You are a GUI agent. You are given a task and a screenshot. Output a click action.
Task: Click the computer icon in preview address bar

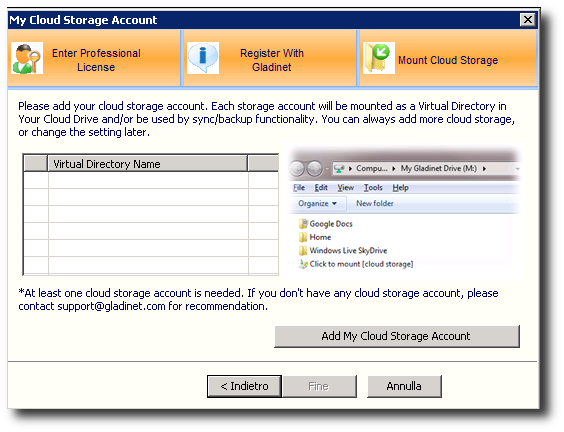339,168
